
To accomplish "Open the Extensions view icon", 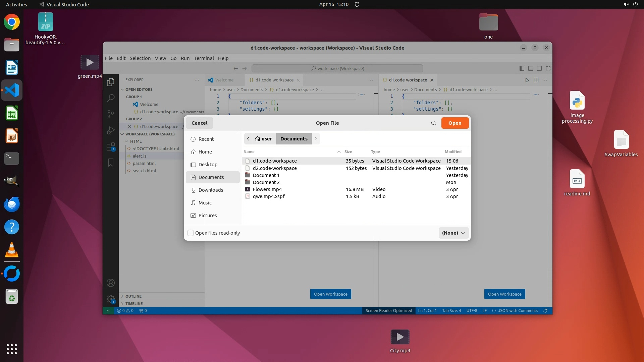I will coord(110,147).
